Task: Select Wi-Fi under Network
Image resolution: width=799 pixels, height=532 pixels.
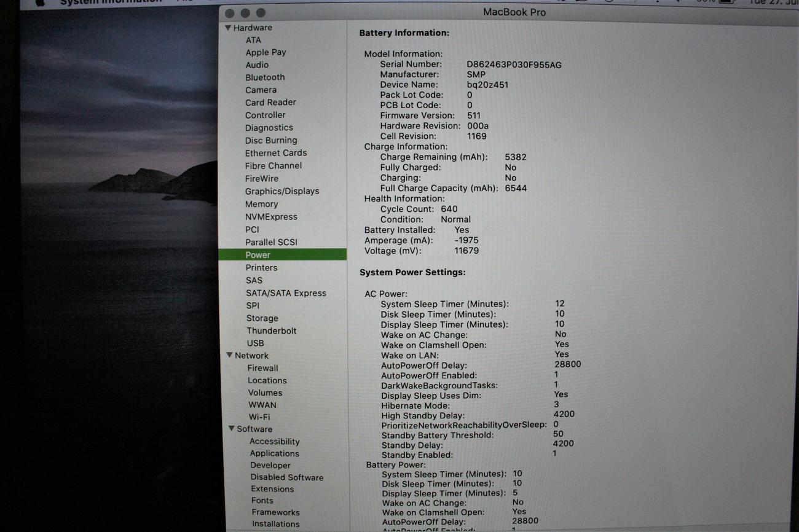Action: tap(259, 417)
